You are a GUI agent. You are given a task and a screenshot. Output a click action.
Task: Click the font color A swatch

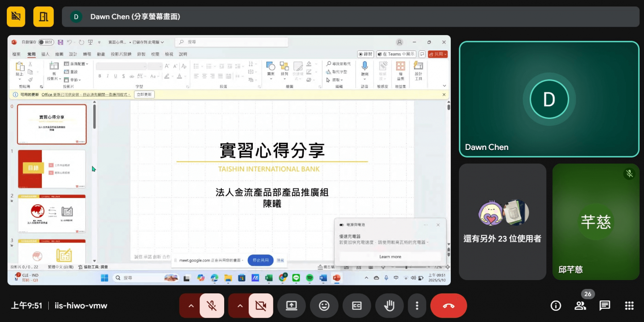coord(180,76)
